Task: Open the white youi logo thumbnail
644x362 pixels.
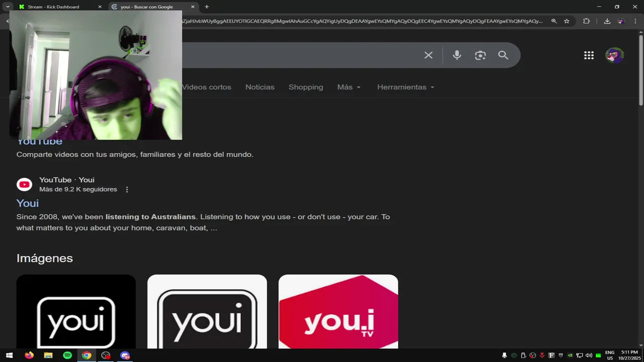Action: [x=207, y=311]
